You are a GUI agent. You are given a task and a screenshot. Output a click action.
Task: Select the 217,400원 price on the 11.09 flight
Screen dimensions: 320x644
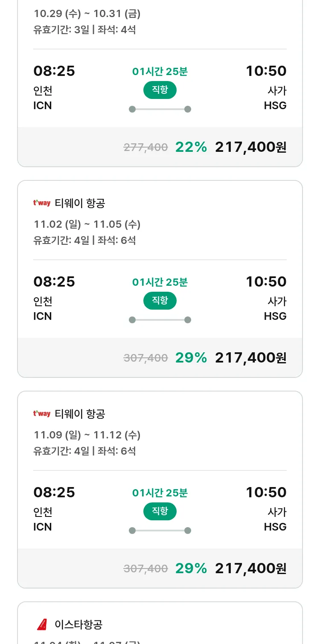(250, 569)
